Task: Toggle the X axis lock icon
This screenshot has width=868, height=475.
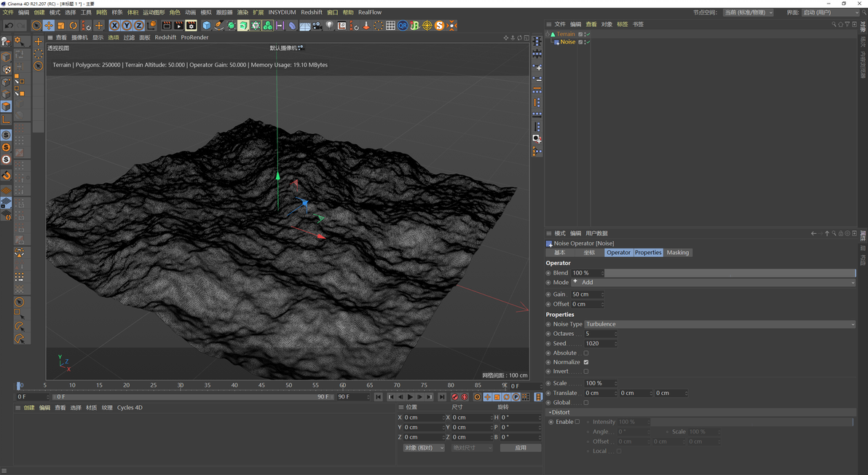Action: (114, 25)
